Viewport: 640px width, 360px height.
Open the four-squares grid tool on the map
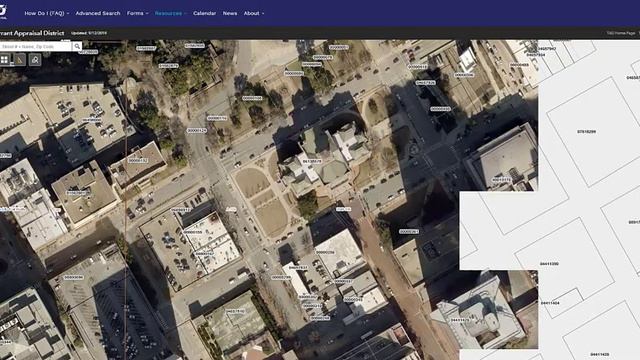(x=4, y=60)
